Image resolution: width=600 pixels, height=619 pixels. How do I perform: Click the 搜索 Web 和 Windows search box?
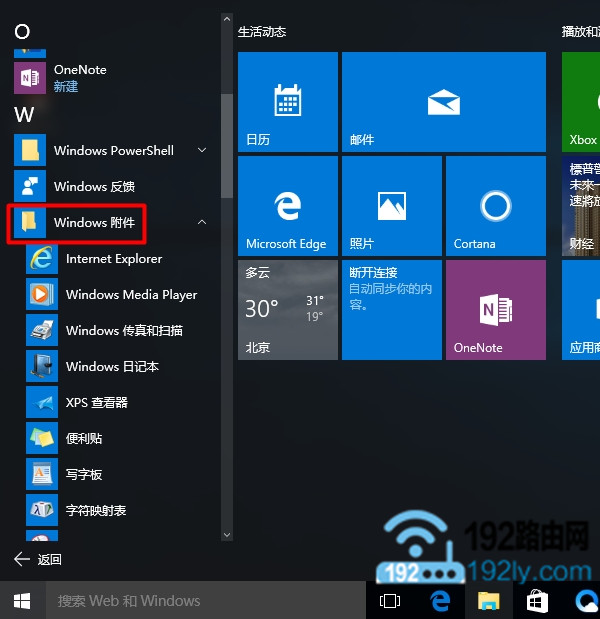coord(206,601)
